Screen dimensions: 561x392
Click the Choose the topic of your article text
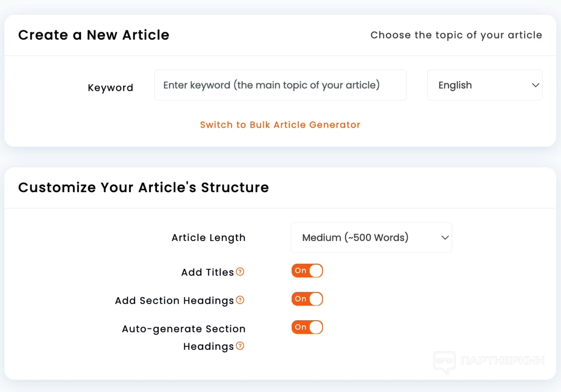456,35
